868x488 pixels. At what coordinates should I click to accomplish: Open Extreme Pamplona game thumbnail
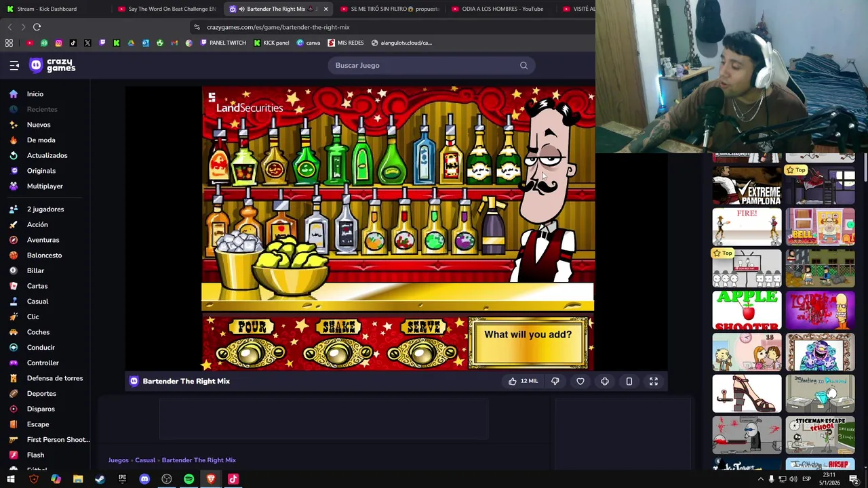pos(747,186)
